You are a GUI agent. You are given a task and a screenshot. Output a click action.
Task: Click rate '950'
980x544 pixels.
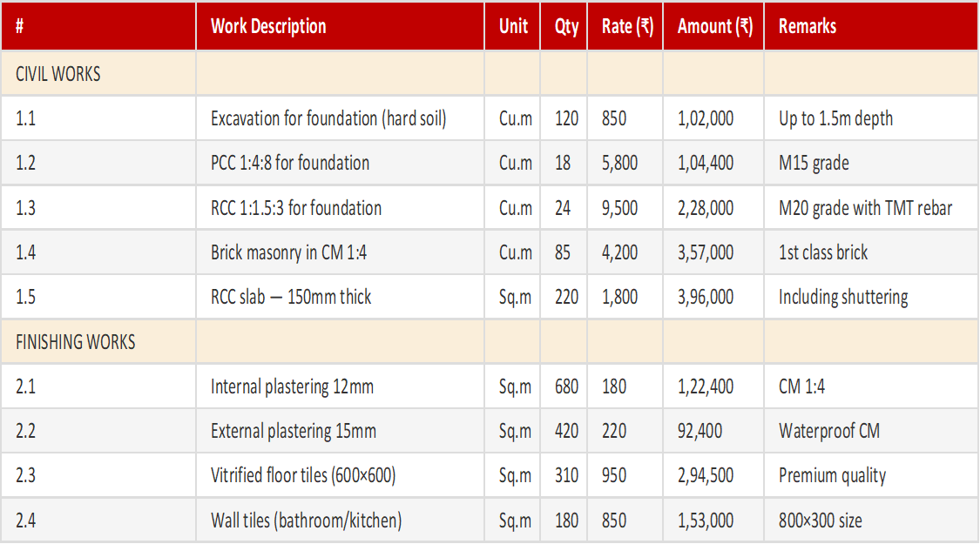tap(614, 475)
